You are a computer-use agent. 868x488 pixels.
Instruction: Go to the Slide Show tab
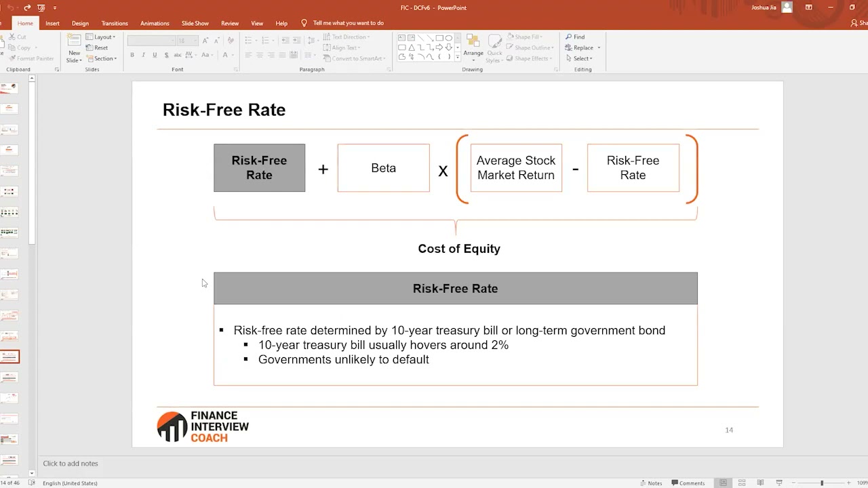(x=195, y=23)
